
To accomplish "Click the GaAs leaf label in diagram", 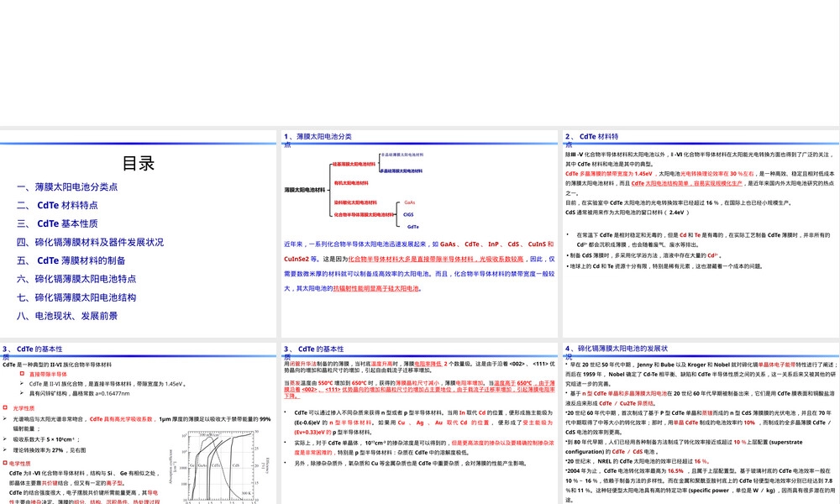I will click(x=410, y=202).
